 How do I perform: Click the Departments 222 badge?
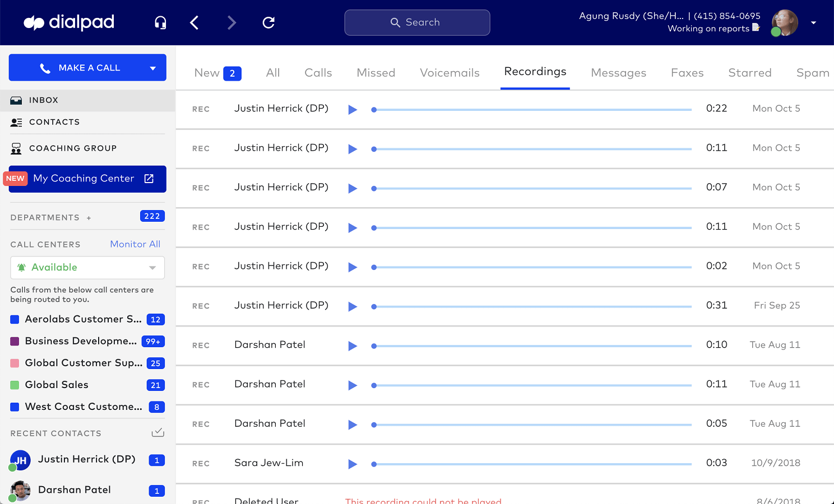pyautogui.click(x=152, y=216)
